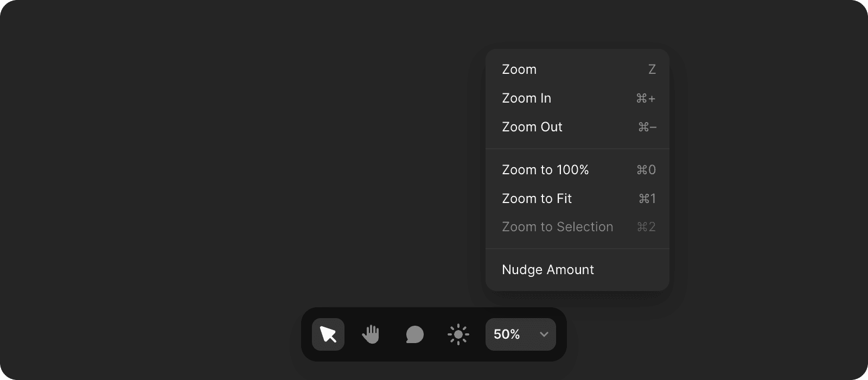This screenshot has height=380, width=868.
Task: Collapse the zoom menu chevron arrow
Action: pos(544,334)
